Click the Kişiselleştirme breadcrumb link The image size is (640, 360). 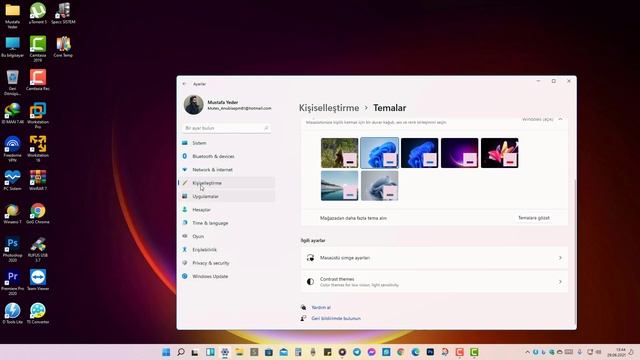329,108
